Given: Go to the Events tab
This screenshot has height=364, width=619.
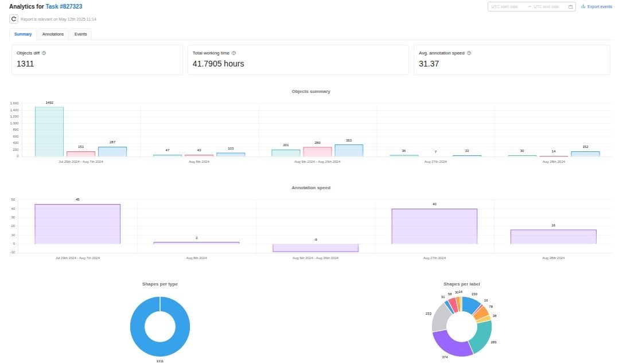Looking at the screenshot, I should [x=80, y=34].
